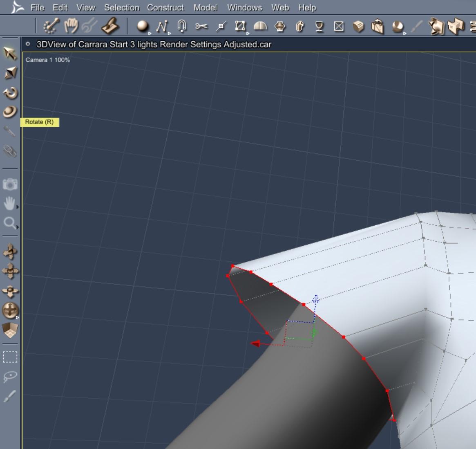Open the Selection menu

pos(122,8)
